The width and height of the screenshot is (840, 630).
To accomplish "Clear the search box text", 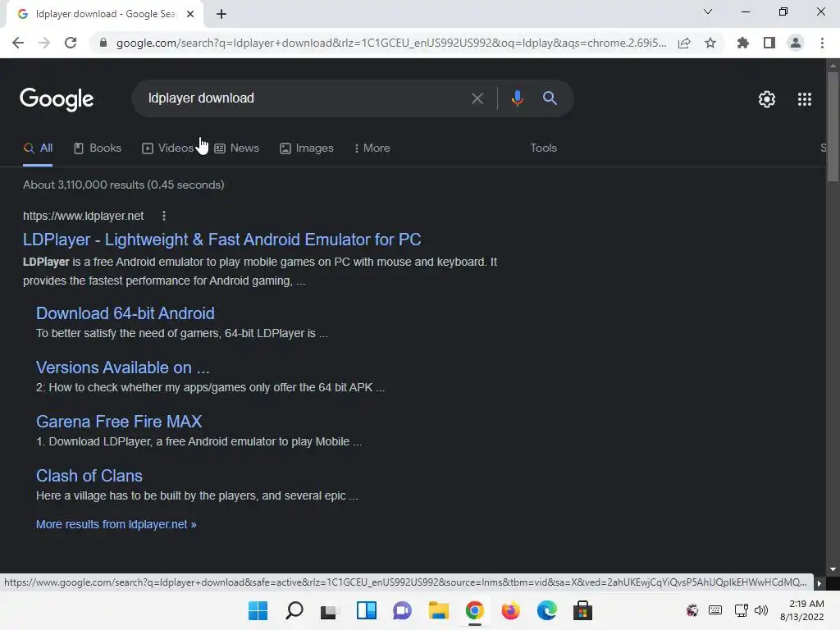I will tap(477, 98).
